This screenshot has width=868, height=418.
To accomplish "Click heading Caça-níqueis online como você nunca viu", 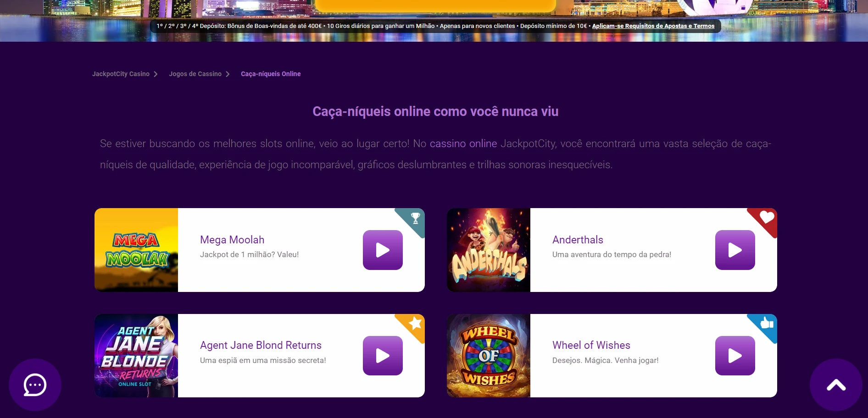I will tap(435, 111).
